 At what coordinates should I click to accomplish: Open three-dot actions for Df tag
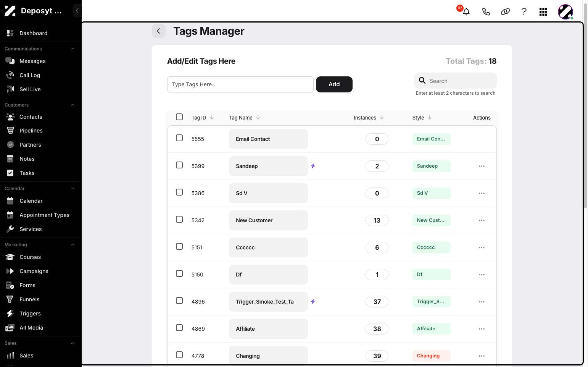pyautogui.click(x=482, y=275)
